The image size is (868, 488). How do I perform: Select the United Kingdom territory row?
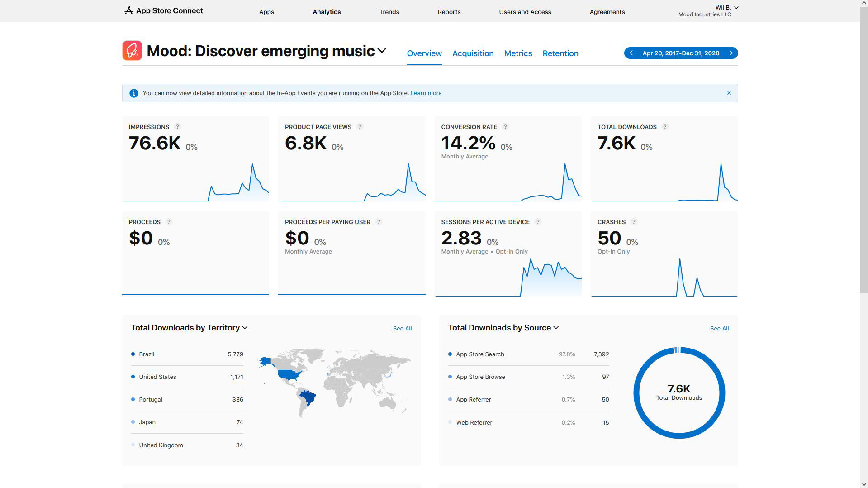(187, 445)
